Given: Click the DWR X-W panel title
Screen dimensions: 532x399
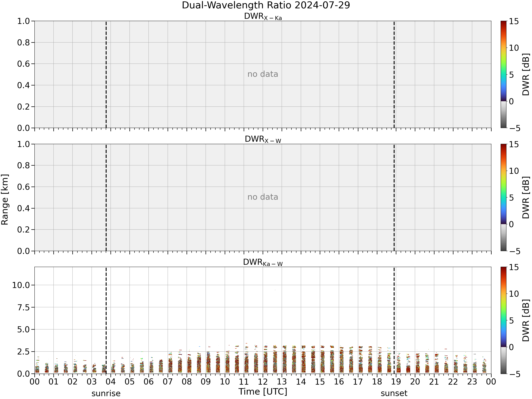Looking at the screenshot, I should tap(263, 139).
